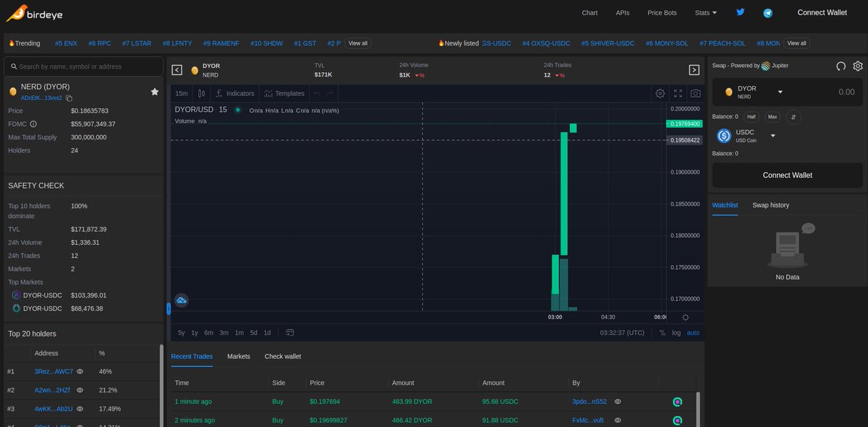View transaction icon for 2 minutes ago trade
The width and height of the screenshot is (868, 427).
click(678, 420)
